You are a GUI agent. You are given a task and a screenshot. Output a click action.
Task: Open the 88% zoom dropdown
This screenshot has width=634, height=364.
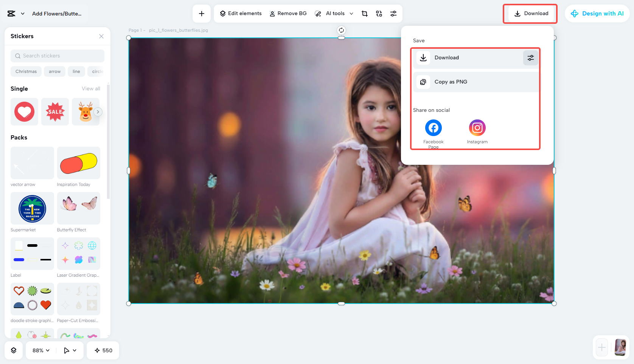(41, 350)
